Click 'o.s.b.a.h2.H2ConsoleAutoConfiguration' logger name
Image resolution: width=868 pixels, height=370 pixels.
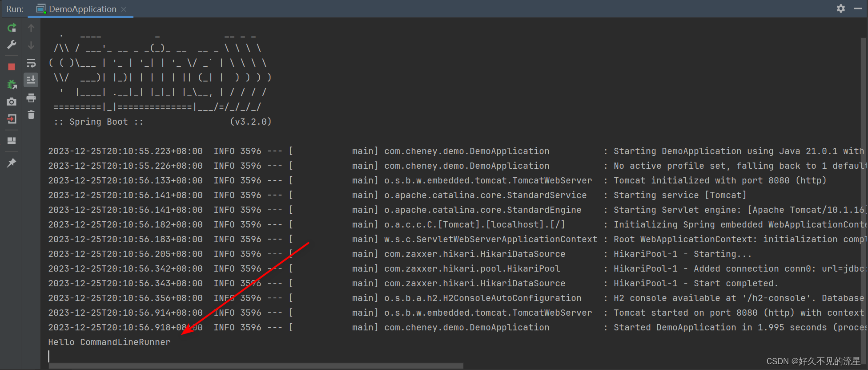483,298
